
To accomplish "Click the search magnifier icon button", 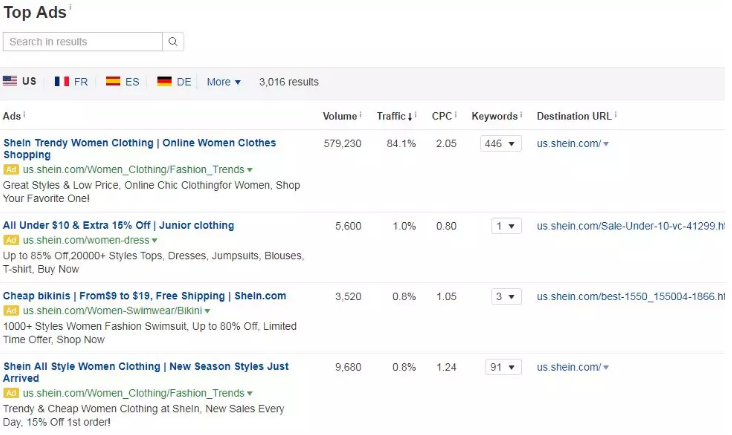I will pyautogui.click(x=173, y=42).
